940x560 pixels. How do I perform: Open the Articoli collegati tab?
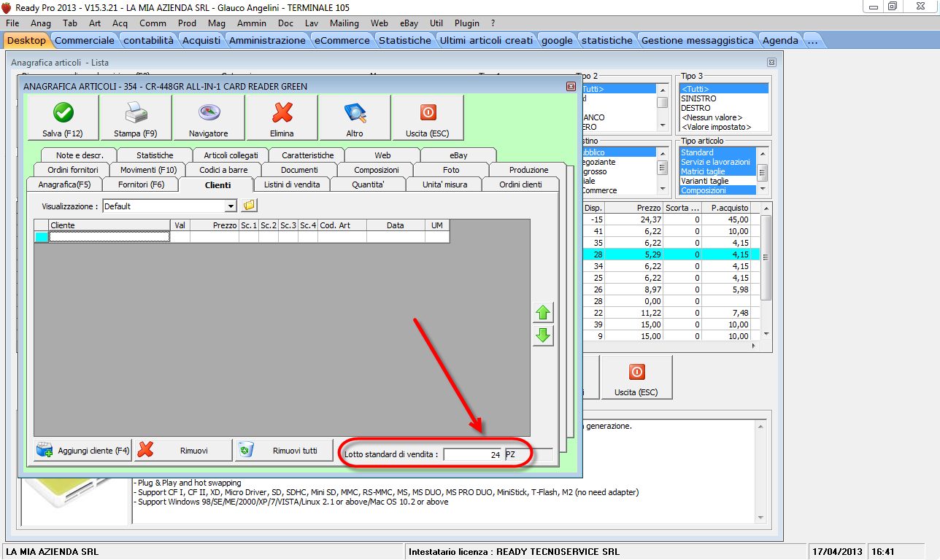pyautogui.click(x=231, y=155)
